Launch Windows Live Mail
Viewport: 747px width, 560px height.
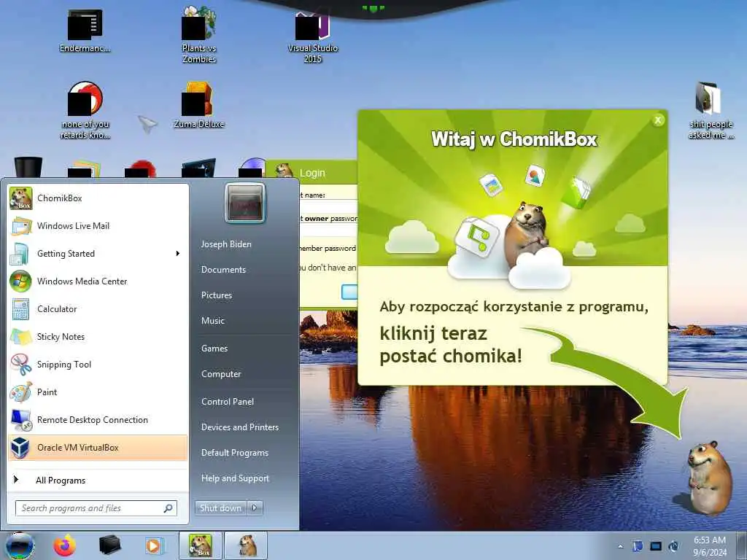pos(98,226)
